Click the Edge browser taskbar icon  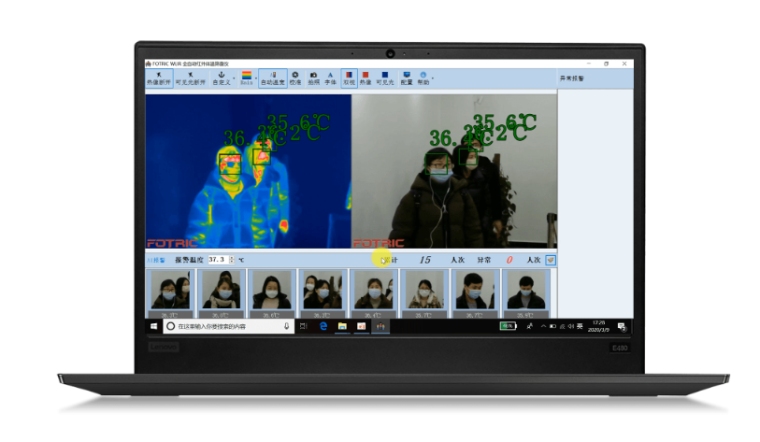tap(324, 326)
